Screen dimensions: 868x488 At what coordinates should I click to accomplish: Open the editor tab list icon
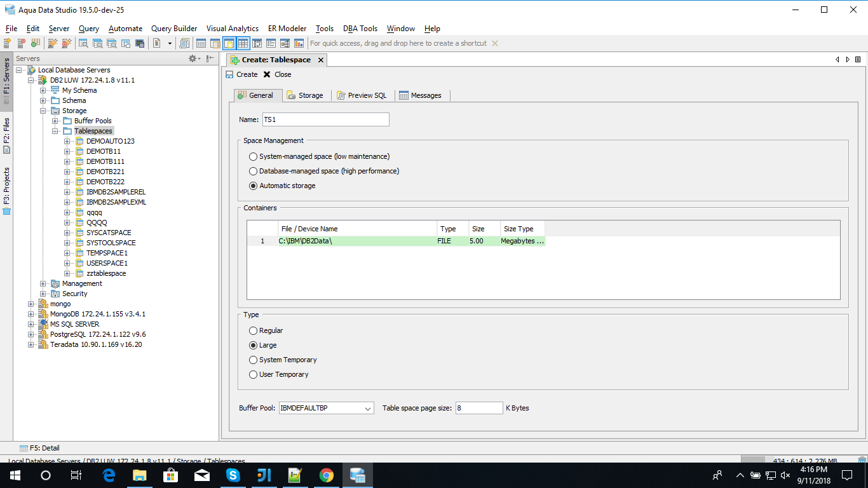(858, 59)
